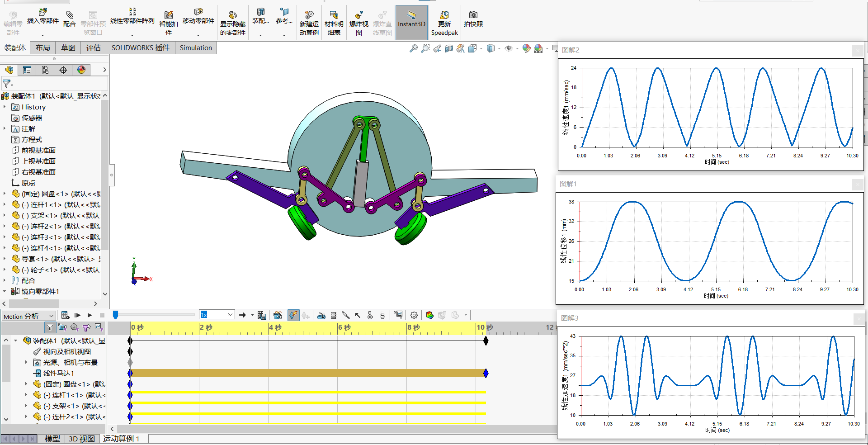Expand 导套<1> component node

coord(5,259)
